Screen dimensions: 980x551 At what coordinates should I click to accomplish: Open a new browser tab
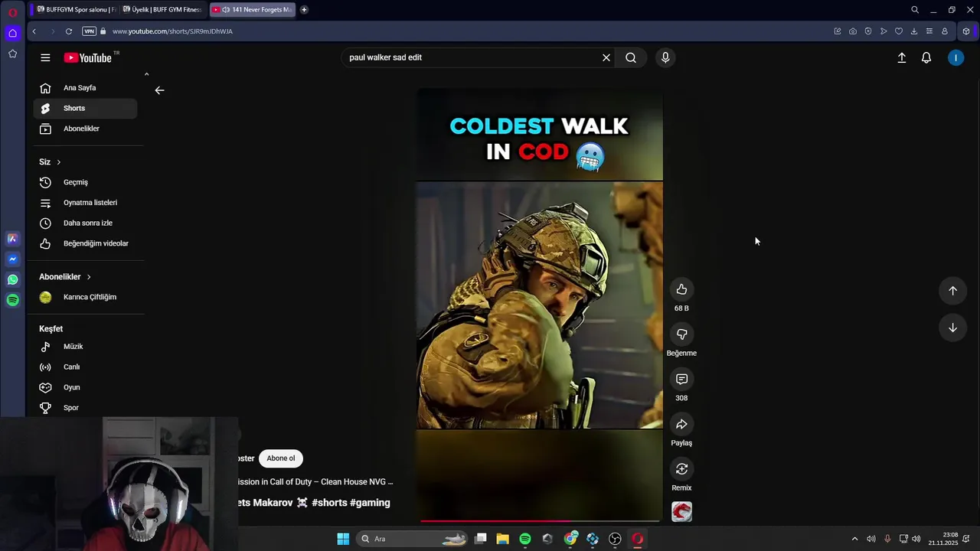point(304,9)
